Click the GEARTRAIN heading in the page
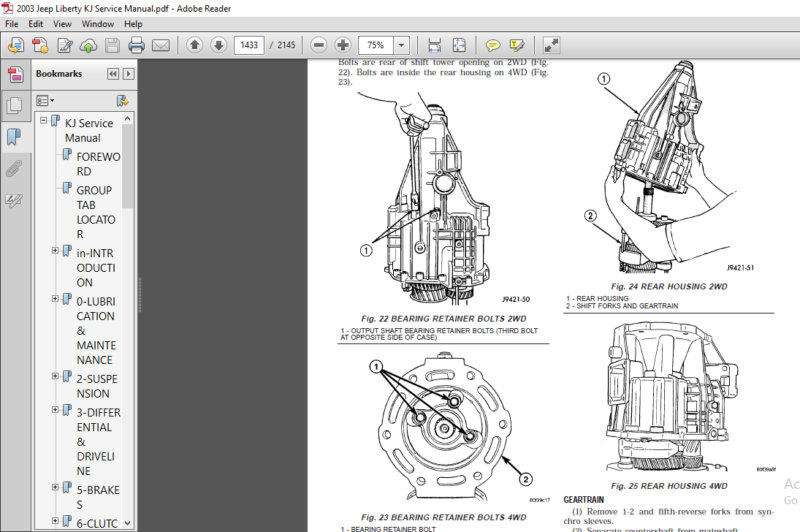Viewport: 800px width, 532px height. tap(583, 500)
